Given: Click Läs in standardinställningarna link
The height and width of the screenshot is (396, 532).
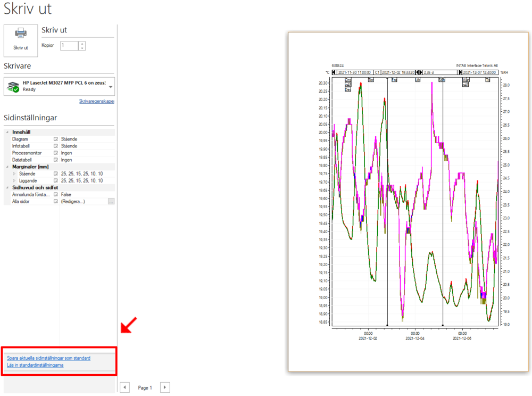Looking at the screenshot, I should [x=35, y=365].
